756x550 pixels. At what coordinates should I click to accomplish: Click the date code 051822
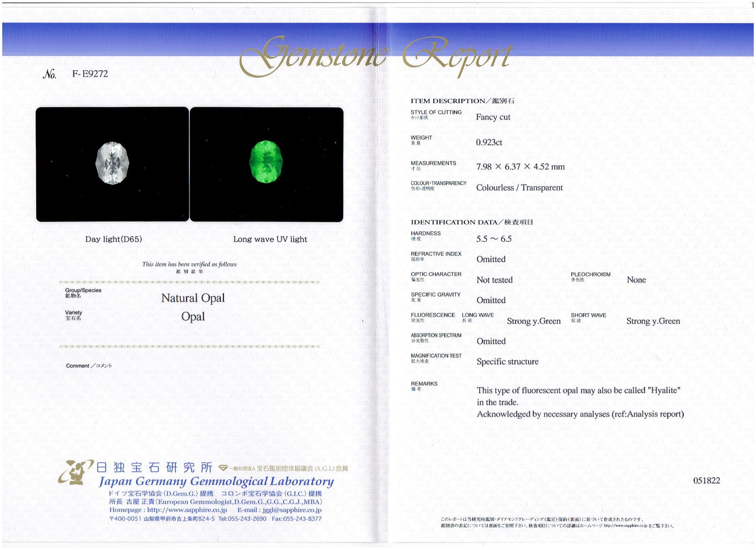coord(706,480)
